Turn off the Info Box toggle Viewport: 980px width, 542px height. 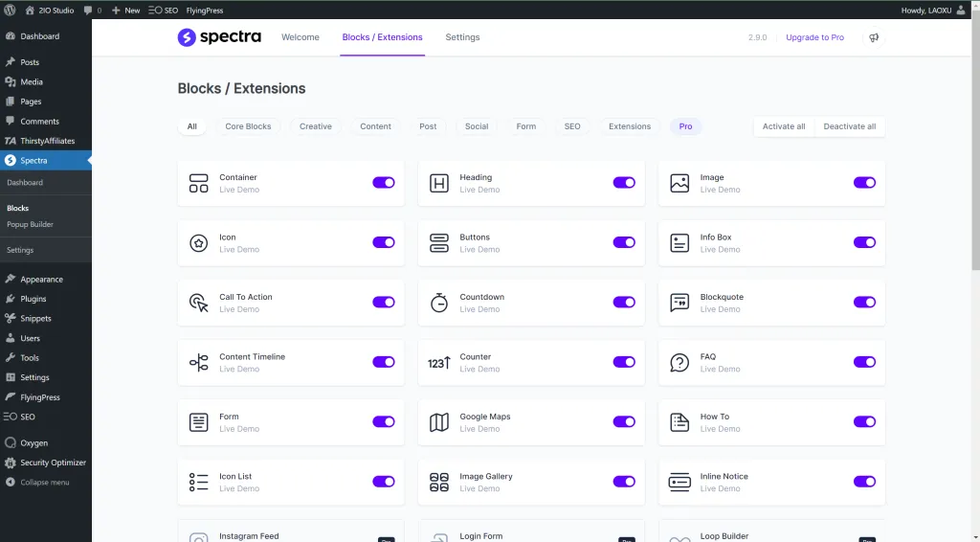[x=864, y=242]
